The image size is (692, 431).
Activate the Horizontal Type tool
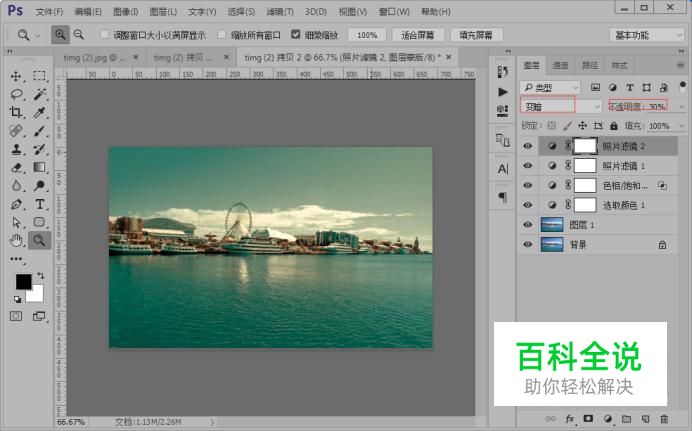tap(39, 204)
